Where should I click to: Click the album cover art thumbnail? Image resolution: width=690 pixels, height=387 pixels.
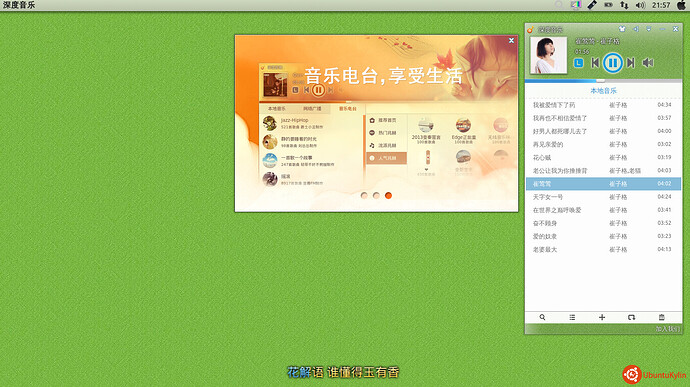pyautogui.click(x=548, y=55)
